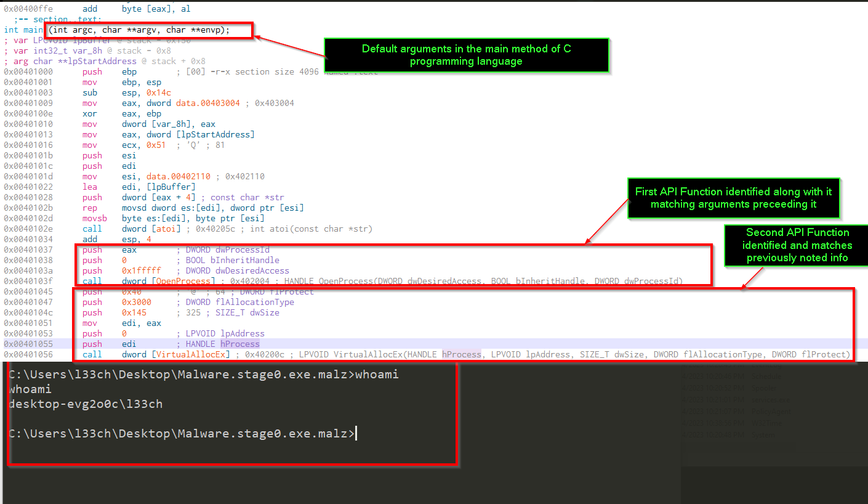Screen dimensions: 868x504
Task: Click address 0x00400ffe on the add byte line
Action: tap(28, 9)
